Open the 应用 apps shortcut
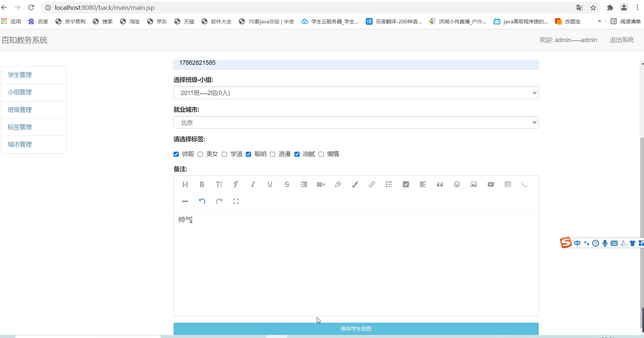Viewport: 644px width, 338px height. pos(11,21)
